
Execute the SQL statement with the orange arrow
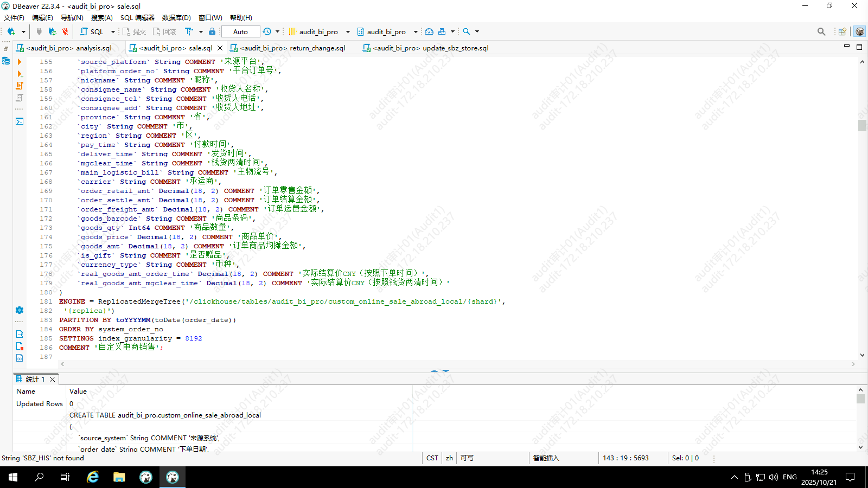[x=20, y=62]
